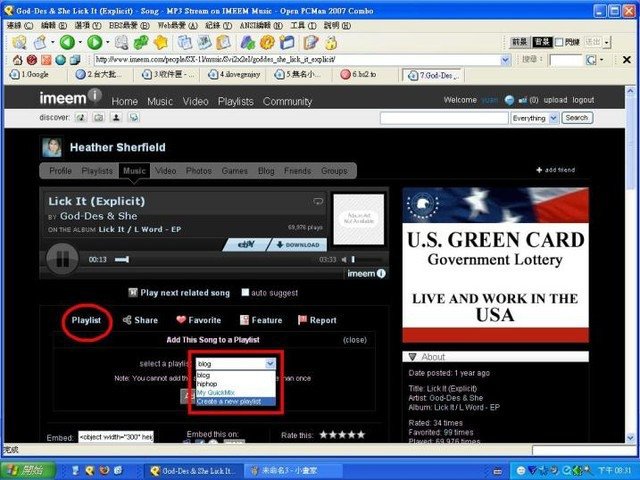
Task: Open the 編輯 menu
Action: pos(53,25)
